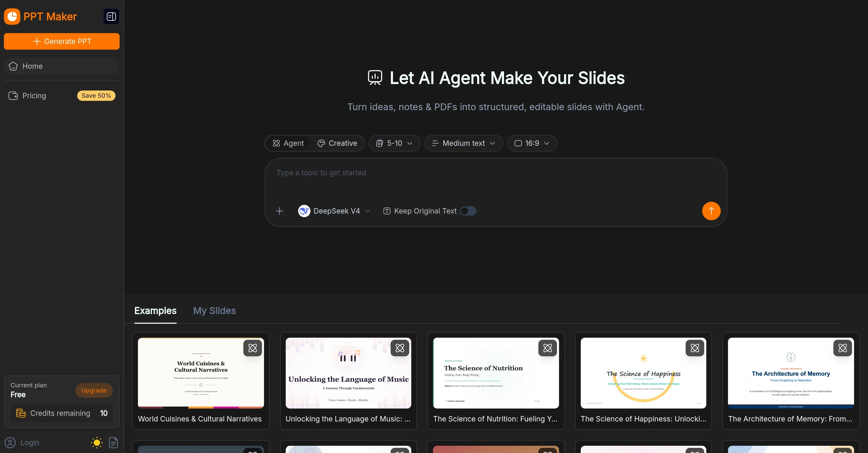Select the Agent mode option
This screenshot has width=868, height=453.
(288, 143)
